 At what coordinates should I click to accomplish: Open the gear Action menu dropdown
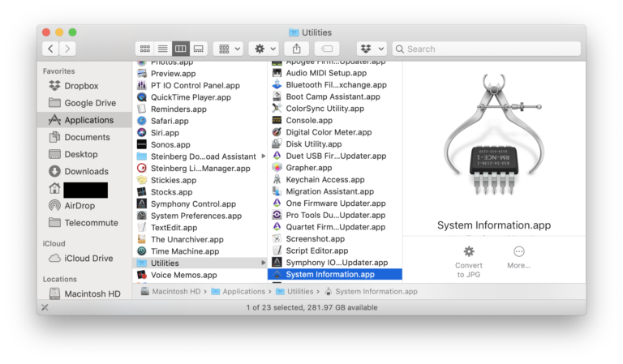tap(264, 49)
